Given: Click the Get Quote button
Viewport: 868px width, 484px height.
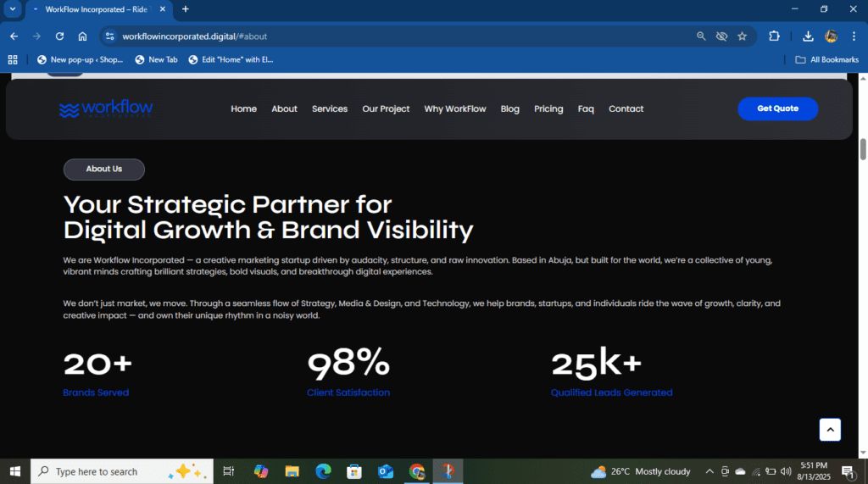Looking at the screenshot, I should click(x=777, y=108).
